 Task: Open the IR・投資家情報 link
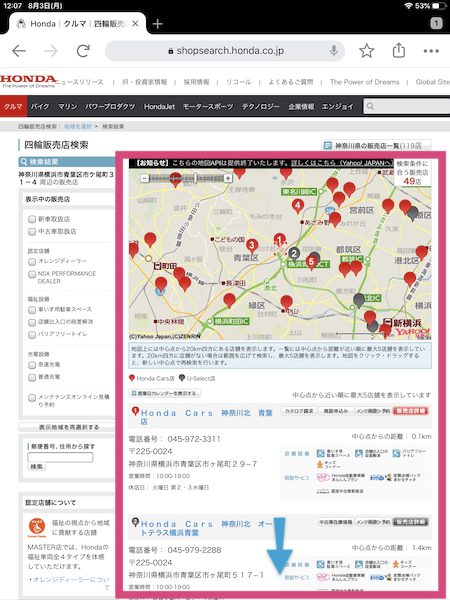145,82
